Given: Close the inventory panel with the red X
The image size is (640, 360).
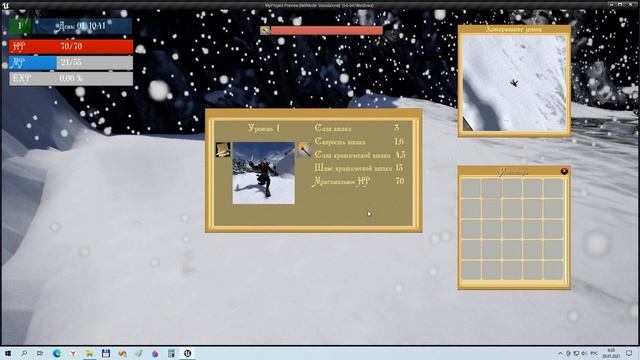Looking at the screenshot, I should (564, 171).
